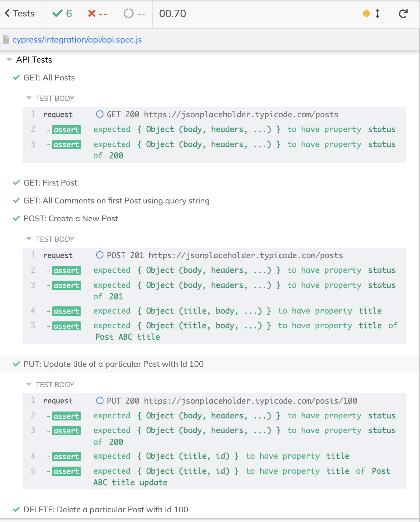420x522 pixels.
Task: Toggle the auto-scrolling arrow icon
Action: coord(377,14)
